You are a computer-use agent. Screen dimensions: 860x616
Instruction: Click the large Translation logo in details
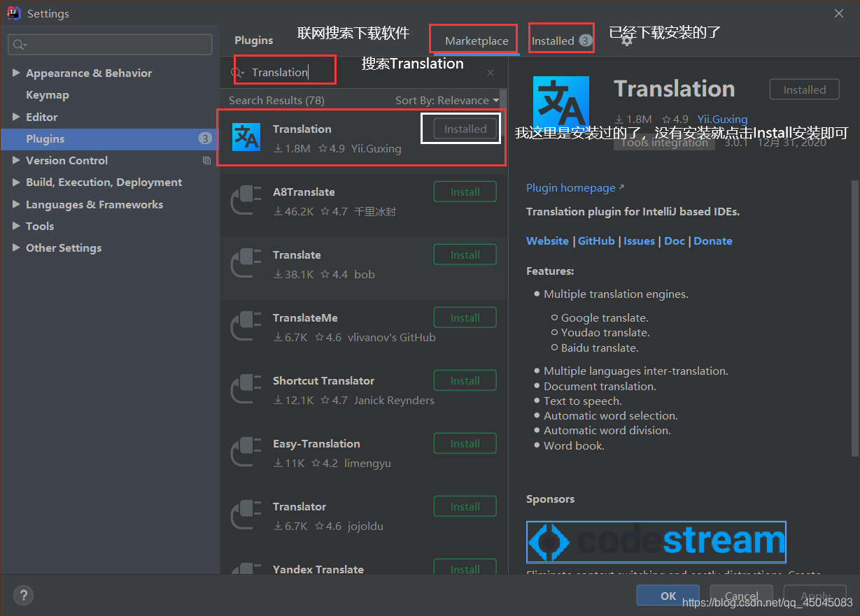(x=561, y=105)
